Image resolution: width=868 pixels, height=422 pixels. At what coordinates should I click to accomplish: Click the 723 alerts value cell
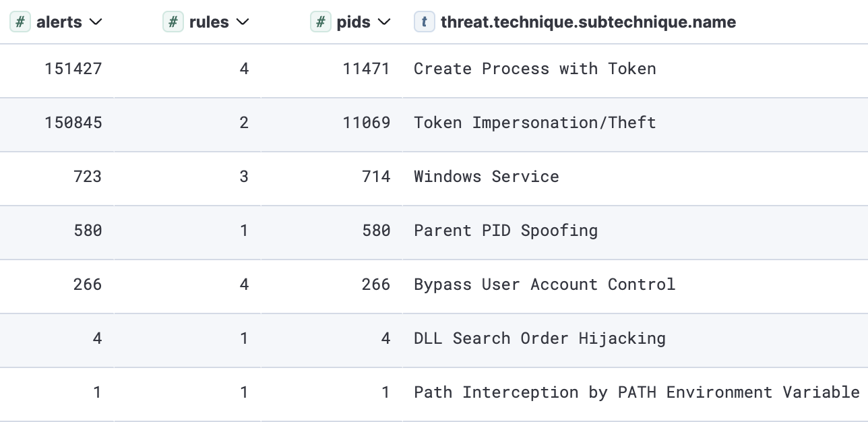(88, 177)
